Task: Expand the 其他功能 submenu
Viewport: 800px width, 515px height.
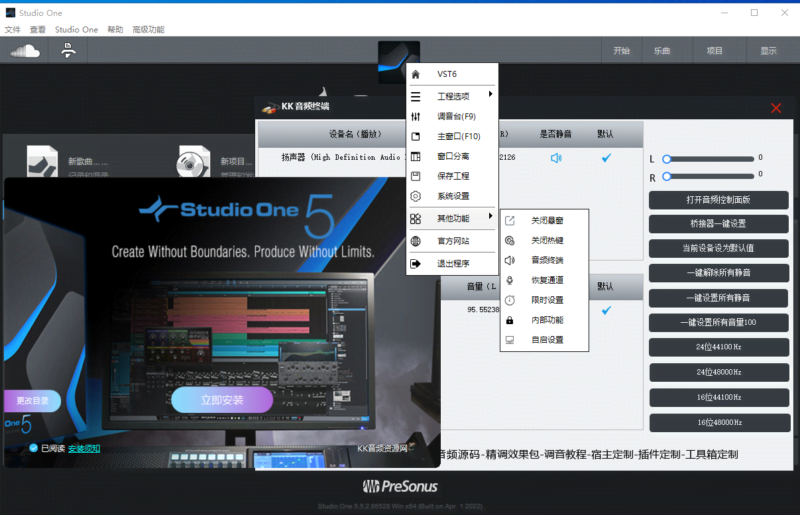Action: point(452,218)
